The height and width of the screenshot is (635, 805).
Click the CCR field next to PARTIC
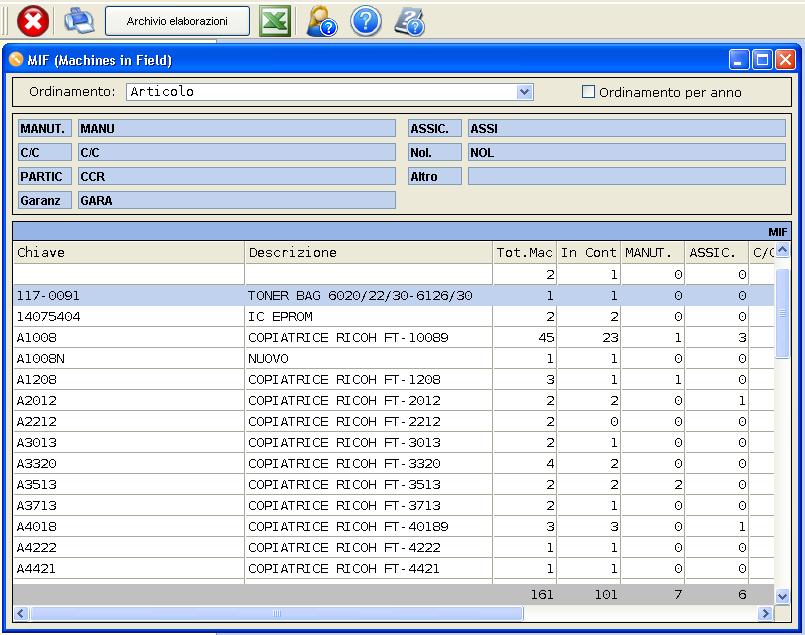[237, 177]
